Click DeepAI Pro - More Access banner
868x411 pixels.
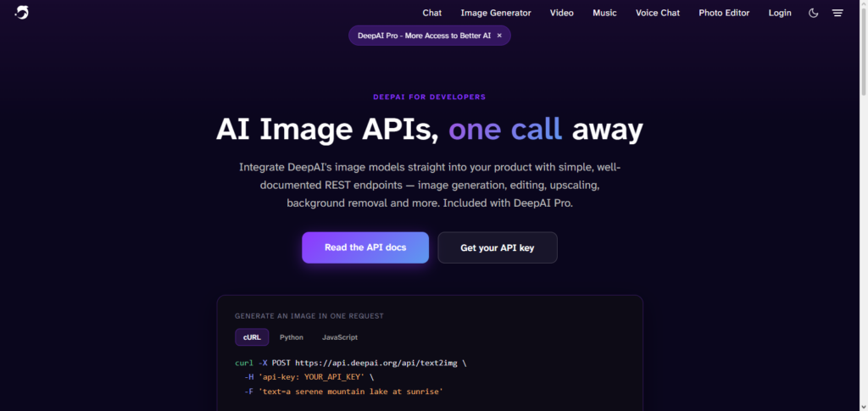(424, 36)
